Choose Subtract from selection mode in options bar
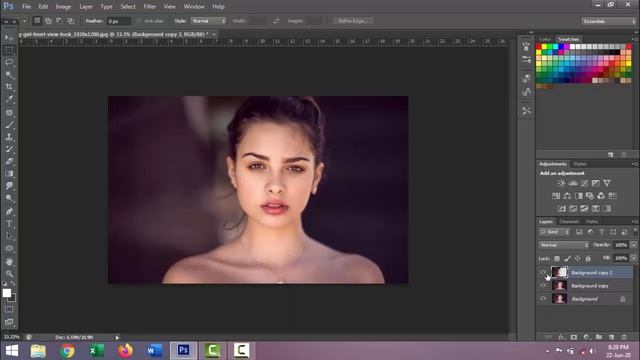The width and height of the screenshot is (640, 360). [59, 21]
